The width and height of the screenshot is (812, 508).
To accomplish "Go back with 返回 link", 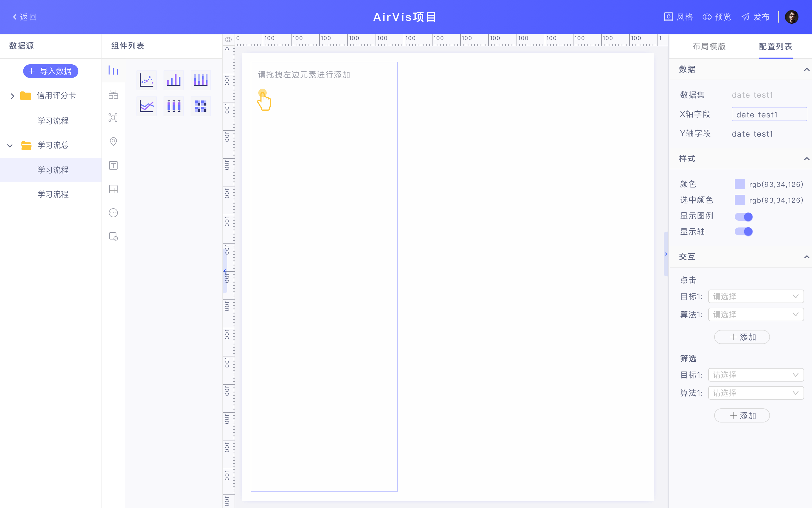I will (25, 17).
